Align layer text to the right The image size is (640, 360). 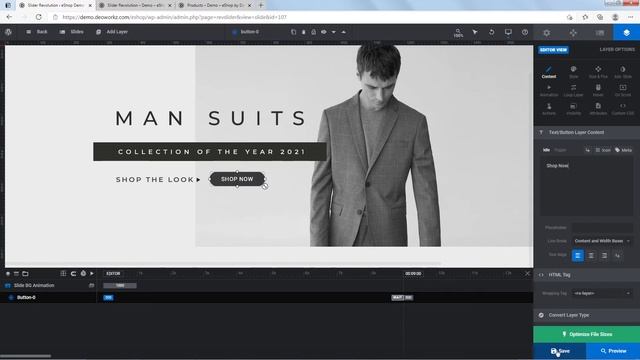(x=604, y=256)
